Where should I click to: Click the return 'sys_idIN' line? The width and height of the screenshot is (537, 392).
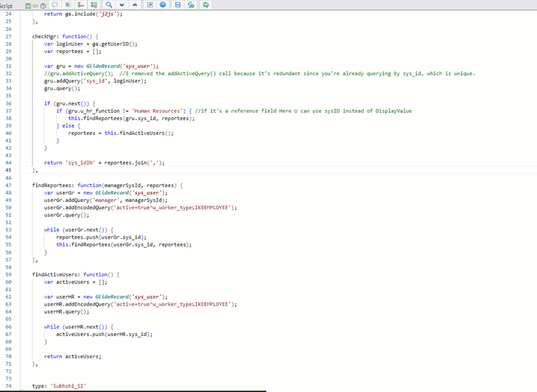[105, 163]
